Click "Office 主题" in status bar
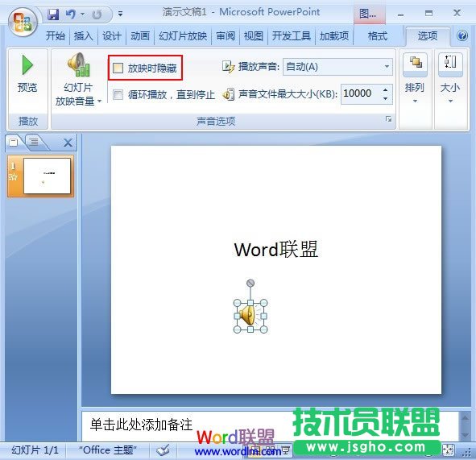Screen dimensions: 476x460 click(108, 450)
